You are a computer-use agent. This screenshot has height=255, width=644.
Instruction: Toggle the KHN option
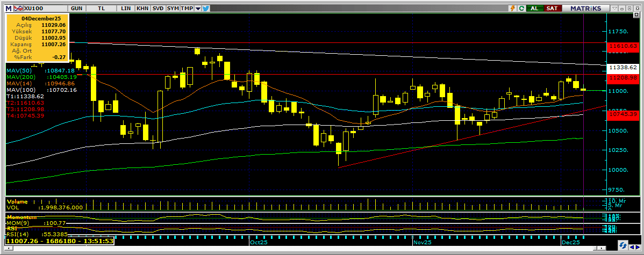tap(142, 9)
